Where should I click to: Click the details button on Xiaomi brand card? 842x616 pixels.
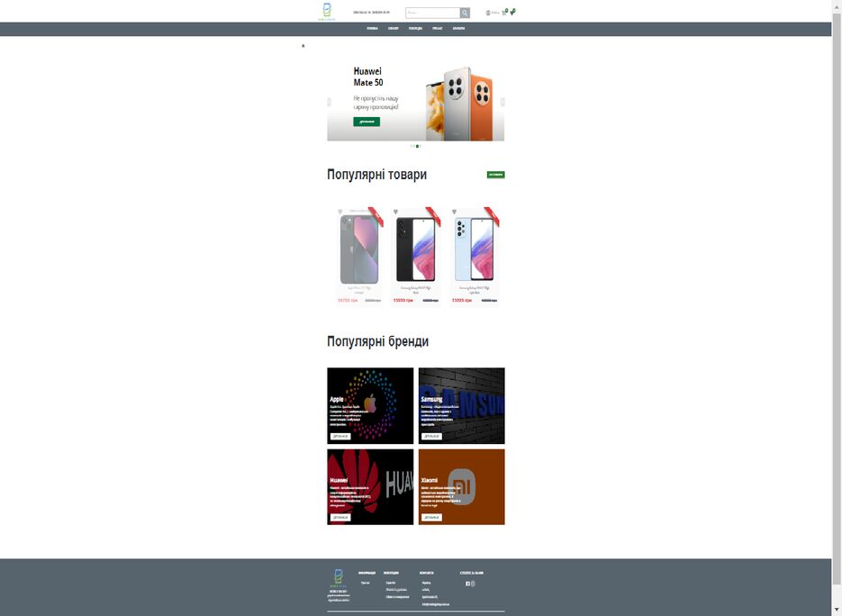pos(431,517)
